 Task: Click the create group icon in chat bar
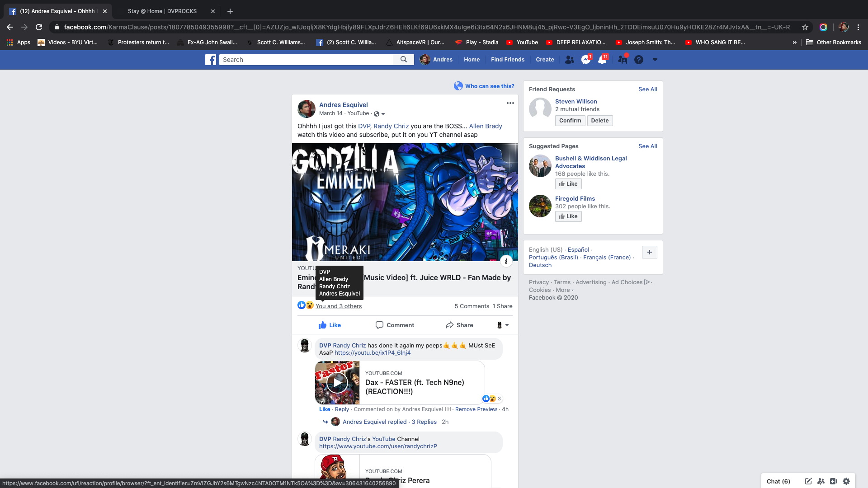[x=821, y=481]
